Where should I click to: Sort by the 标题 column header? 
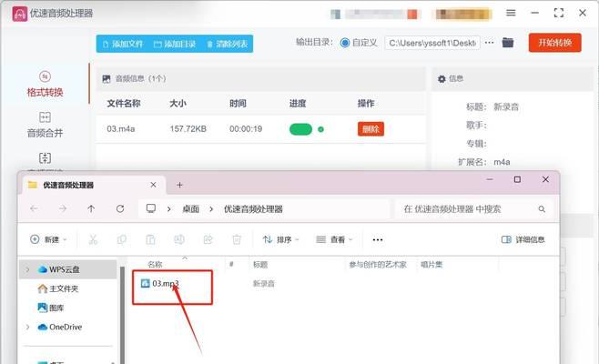[260, 264]
